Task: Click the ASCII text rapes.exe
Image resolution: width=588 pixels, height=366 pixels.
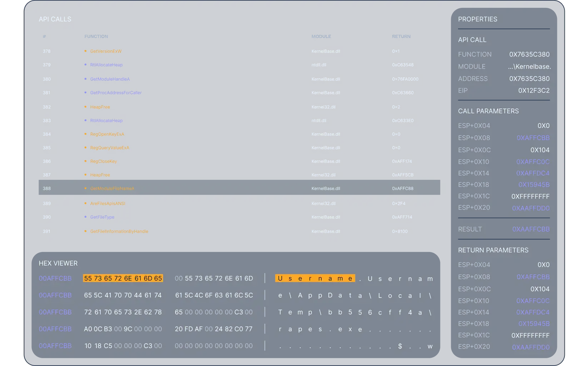Action: point(320,329)
